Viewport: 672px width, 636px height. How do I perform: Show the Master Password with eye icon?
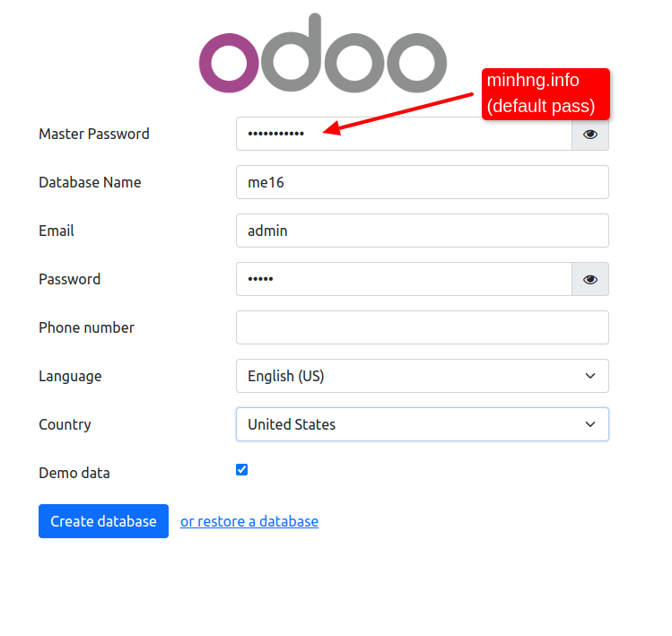click(x=590, y=135)
